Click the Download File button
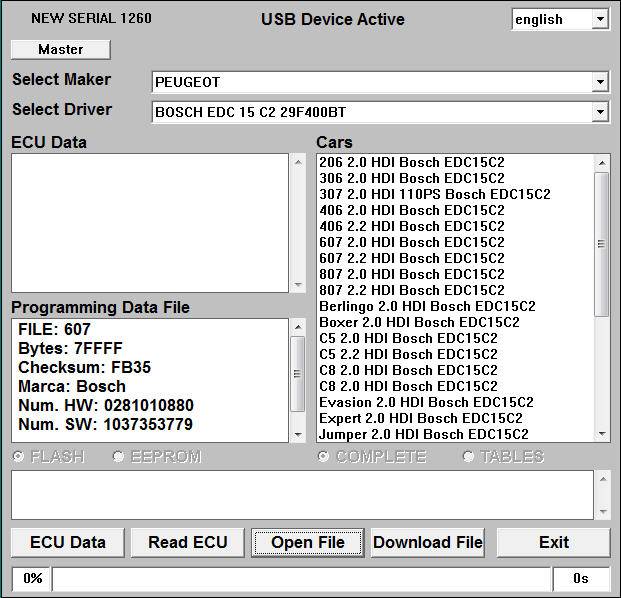Viewport: 621px width, 598px height. tap(427, 543)
